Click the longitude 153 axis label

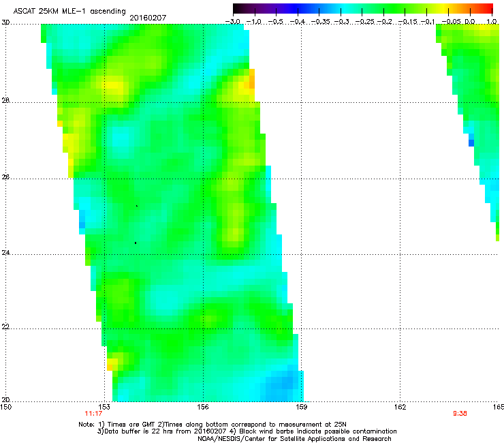point(104,407)
